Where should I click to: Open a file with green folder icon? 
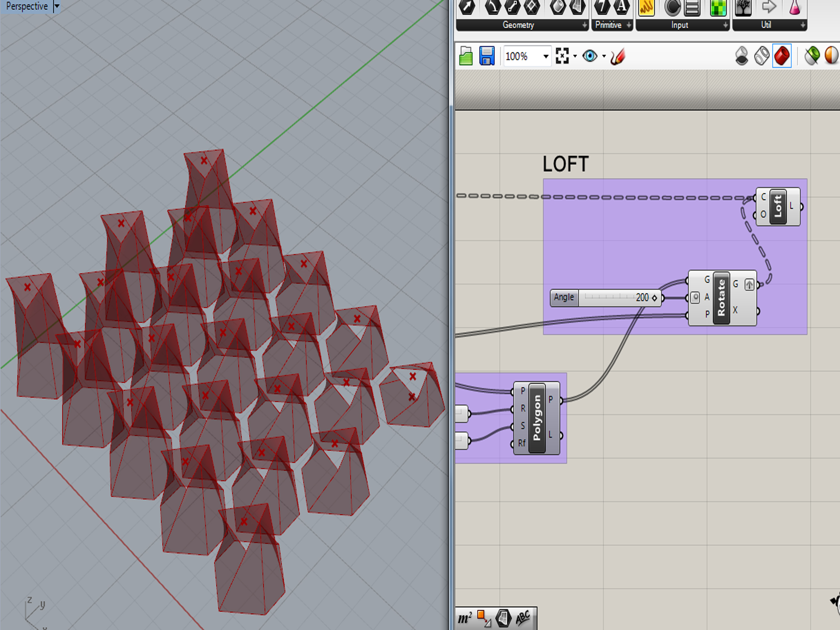tap(466, 56)
